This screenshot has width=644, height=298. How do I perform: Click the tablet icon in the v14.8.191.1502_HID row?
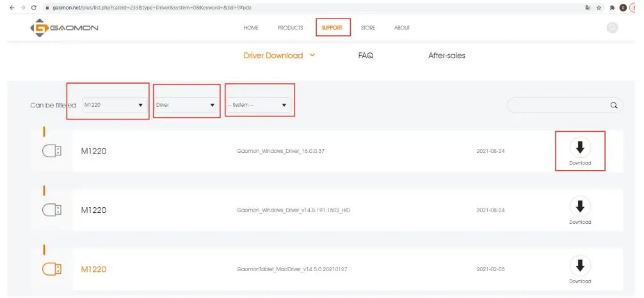pos(52,210)
